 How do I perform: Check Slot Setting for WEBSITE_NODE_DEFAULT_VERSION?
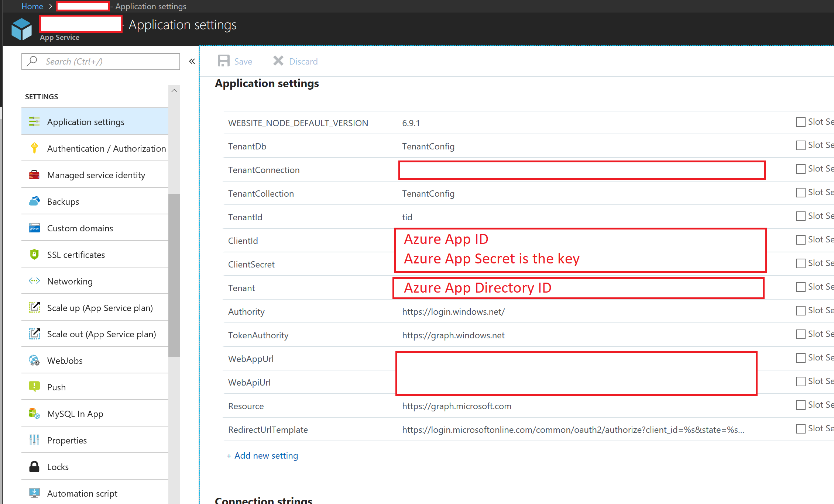800,122
